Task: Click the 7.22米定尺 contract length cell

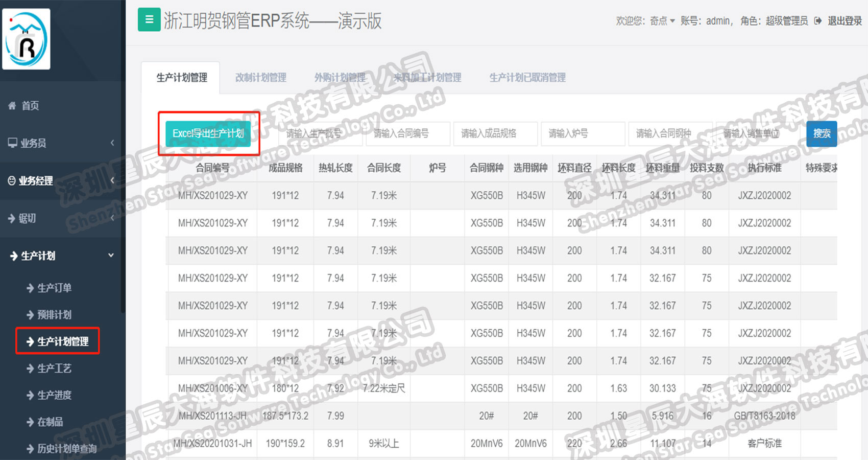Action: click(384, 388)
